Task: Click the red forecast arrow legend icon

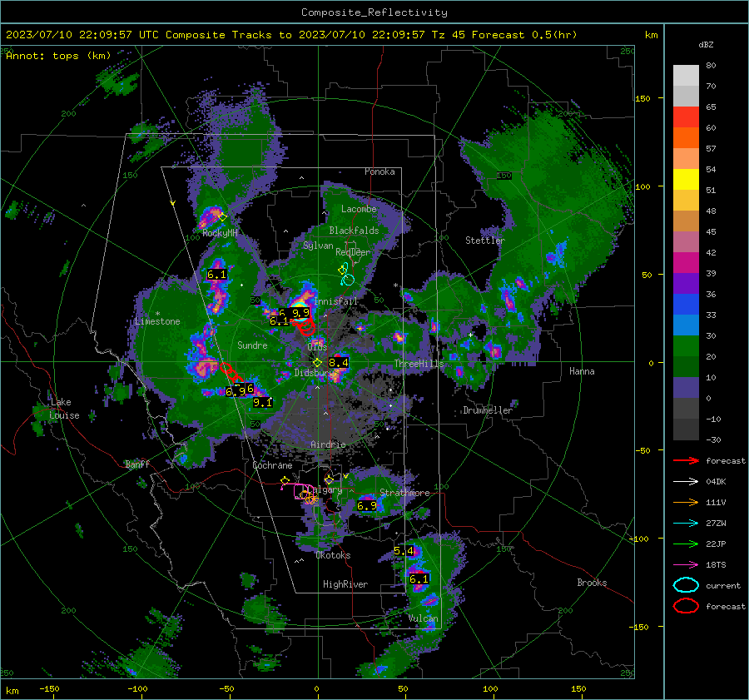Action: pyautogui.click(x=686, y=460)
